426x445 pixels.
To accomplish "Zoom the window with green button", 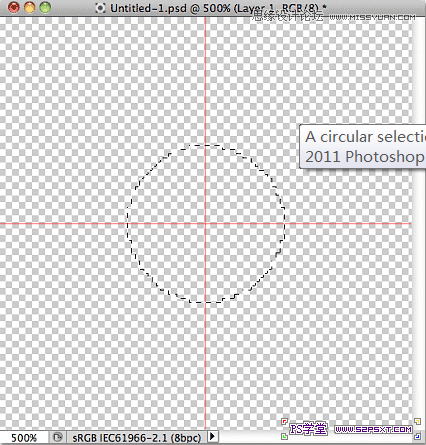I will coord(45,7).
